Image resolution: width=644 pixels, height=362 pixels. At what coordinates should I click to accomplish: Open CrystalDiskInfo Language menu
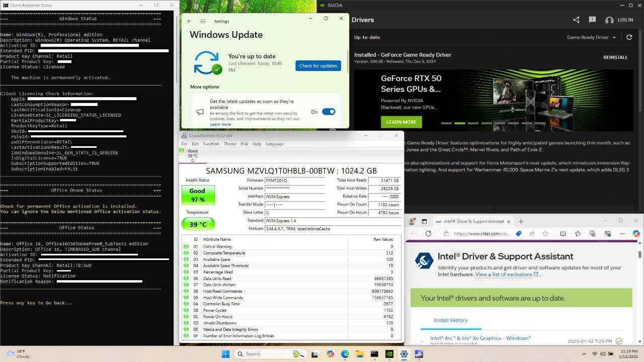[275, 144]
